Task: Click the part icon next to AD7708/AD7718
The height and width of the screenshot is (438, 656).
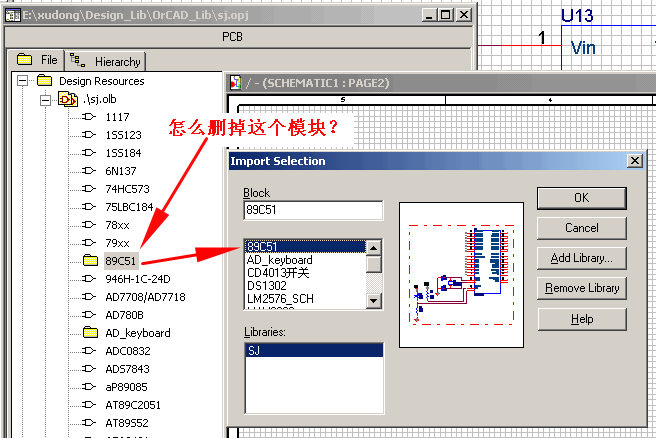Action: [89, 297]
